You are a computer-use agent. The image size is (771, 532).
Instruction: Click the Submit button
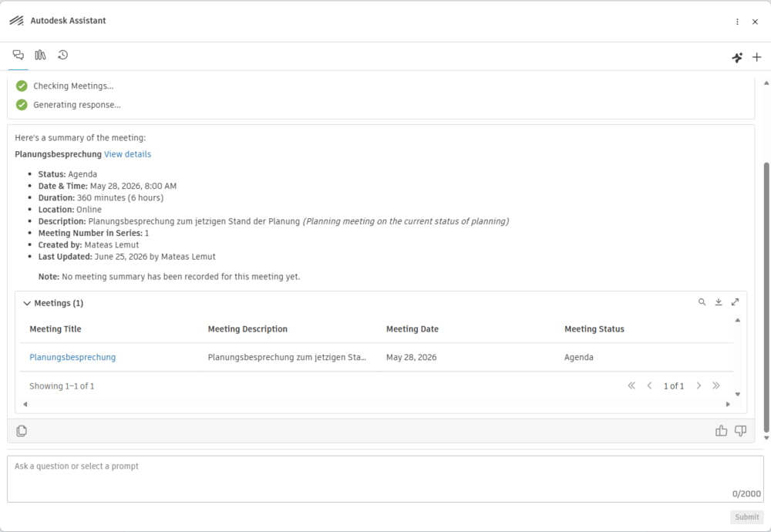[x=747, y=517]
